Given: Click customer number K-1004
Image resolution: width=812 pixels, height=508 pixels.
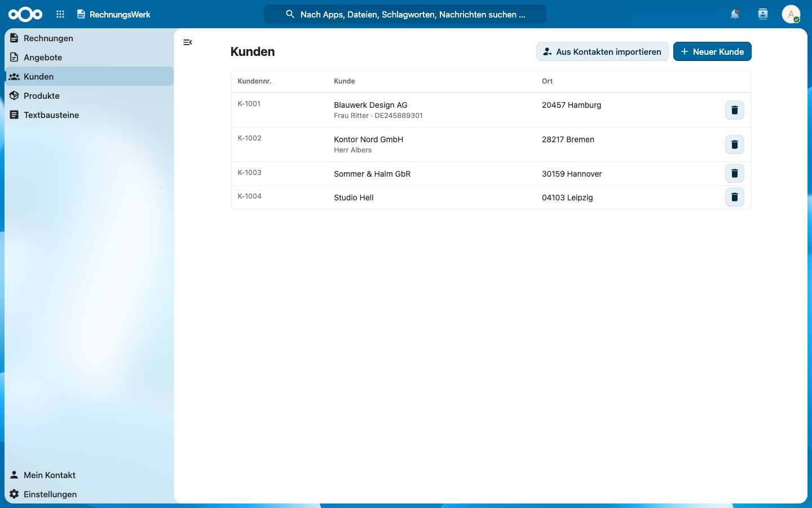Looking at the screenshot, I should coord(249,196).
